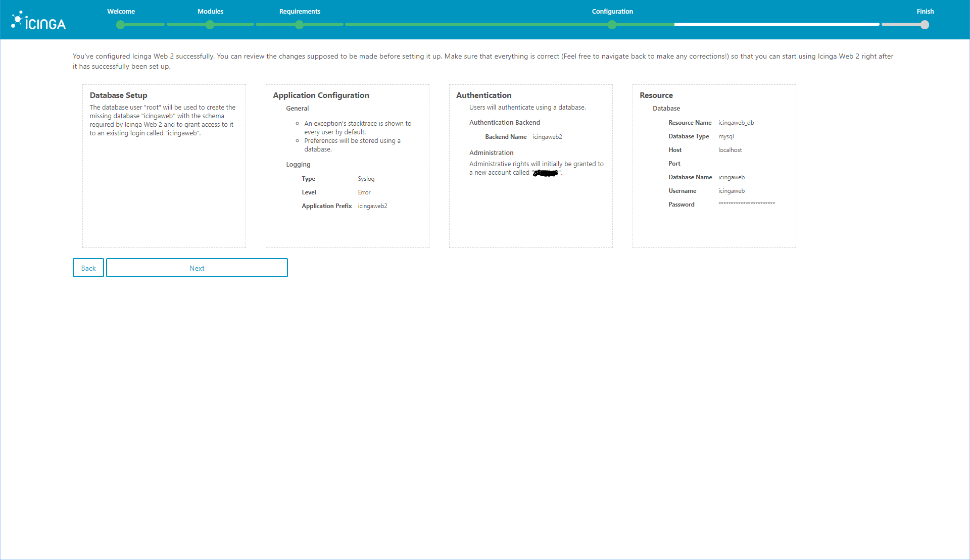Click the Preferences stored in database bullet
Image resolution: width=970 pixels, height=560 pixels.
point(352,145)
